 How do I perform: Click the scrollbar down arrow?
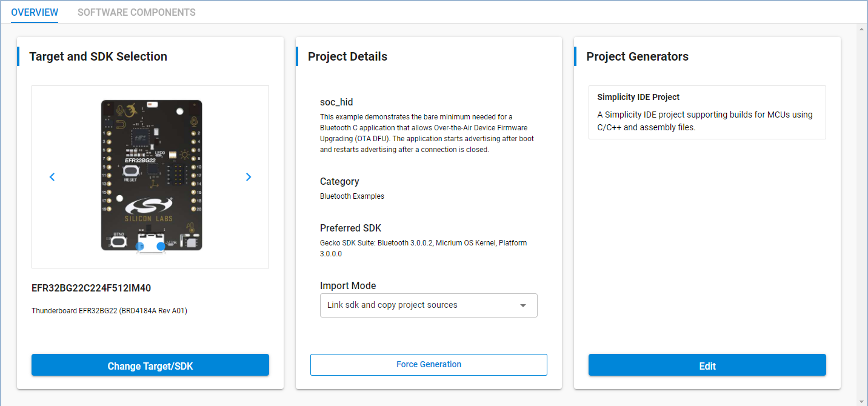(861, 401)
